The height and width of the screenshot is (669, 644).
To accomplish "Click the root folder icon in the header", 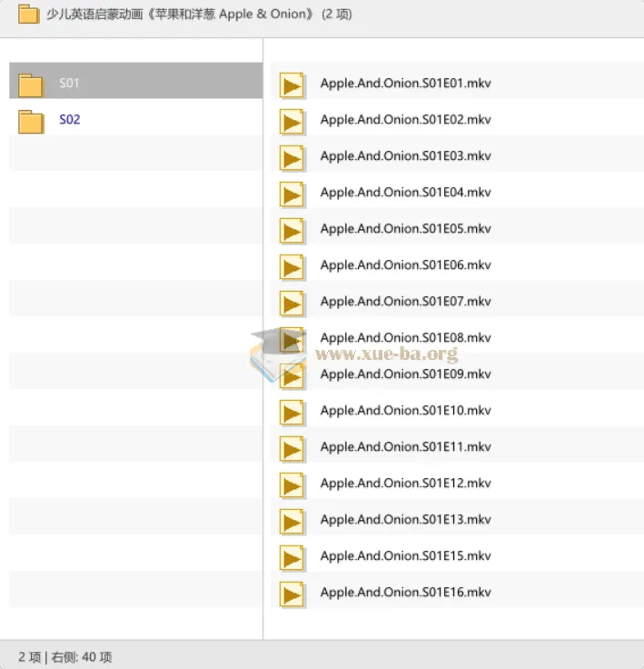I will [x=28, y=14].
